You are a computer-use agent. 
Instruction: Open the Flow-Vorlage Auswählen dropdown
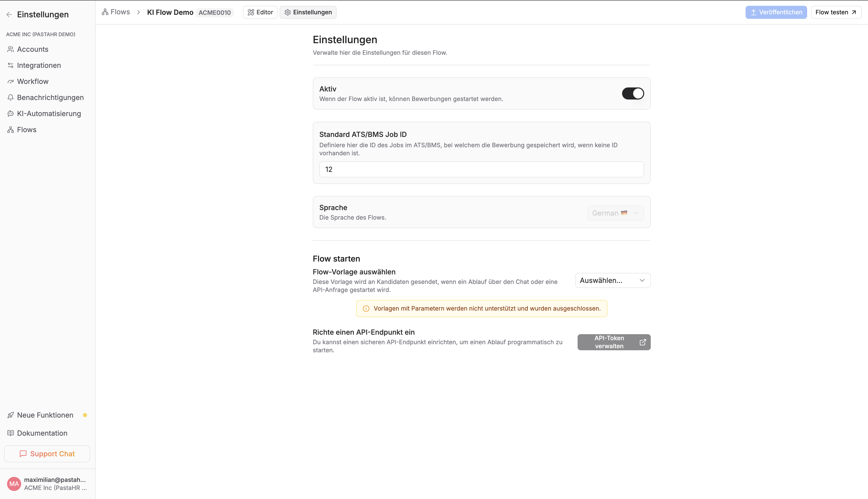coord(613,280)
